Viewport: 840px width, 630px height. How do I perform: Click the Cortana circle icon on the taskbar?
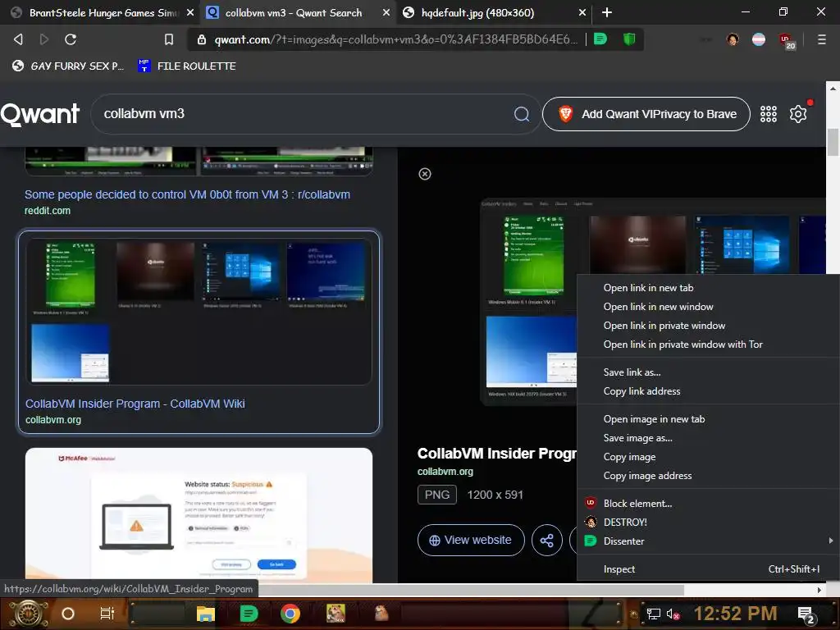68,614
